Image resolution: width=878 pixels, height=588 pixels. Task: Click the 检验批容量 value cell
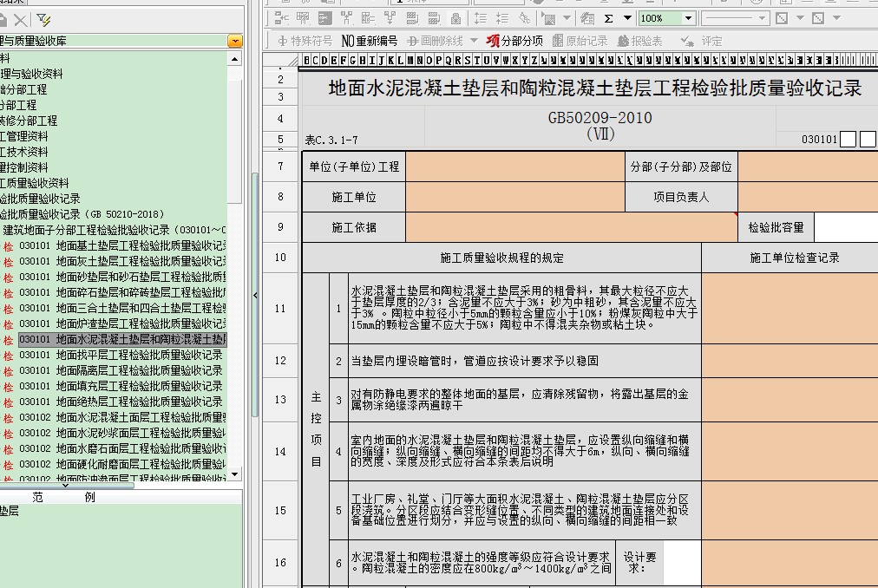[846, 227]
